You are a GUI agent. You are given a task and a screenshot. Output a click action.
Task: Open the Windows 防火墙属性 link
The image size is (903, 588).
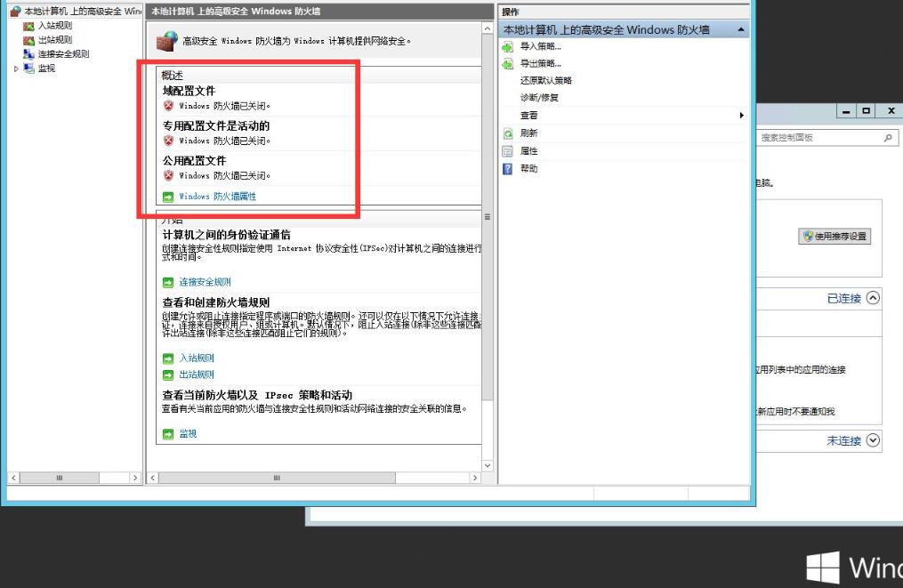(x=217, y=197)
